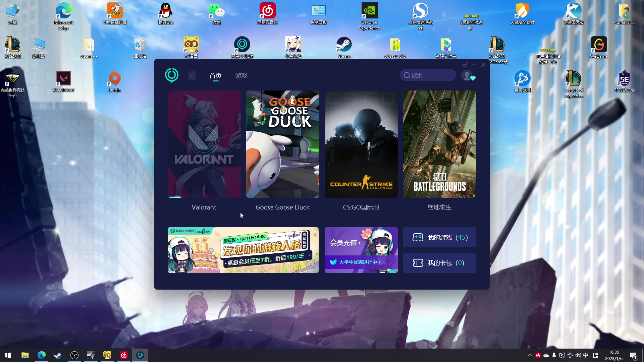Image resolution: width=644 pixels, height=362 pixels.
Task: Expand hidden system tray icons chevron
Action: (530, 355)
